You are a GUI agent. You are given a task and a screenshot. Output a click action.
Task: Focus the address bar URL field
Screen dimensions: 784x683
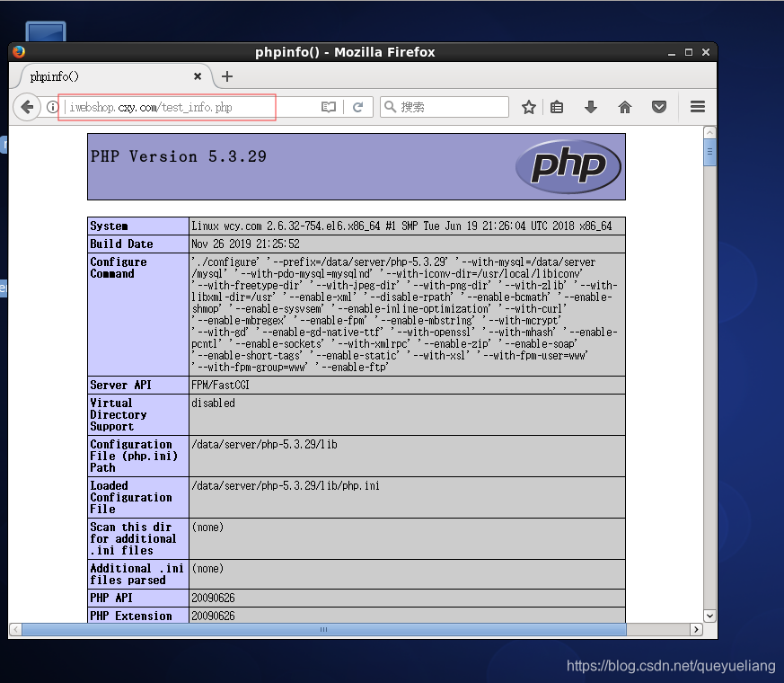190,107
